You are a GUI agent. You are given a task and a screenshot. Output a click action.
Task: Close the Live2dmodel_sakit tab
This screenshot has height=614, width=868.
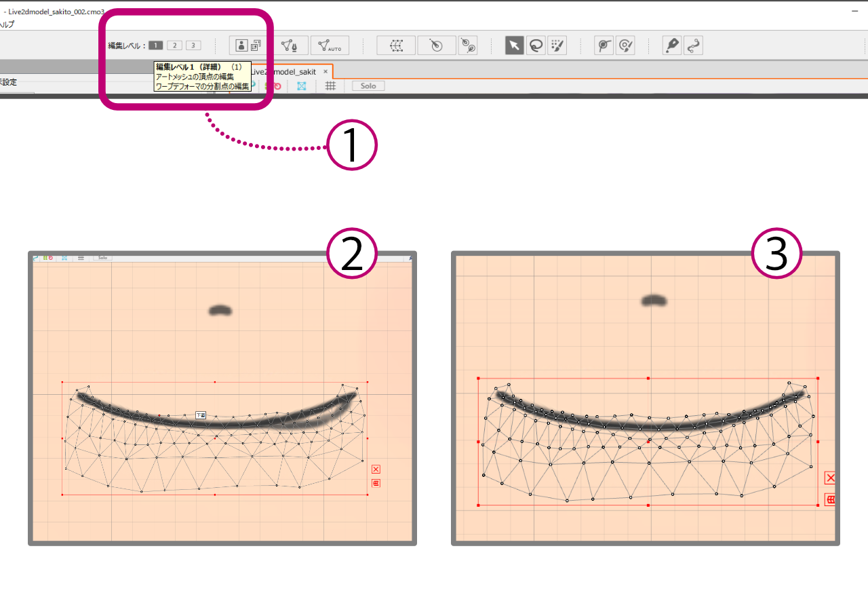(x=325, y=71)
